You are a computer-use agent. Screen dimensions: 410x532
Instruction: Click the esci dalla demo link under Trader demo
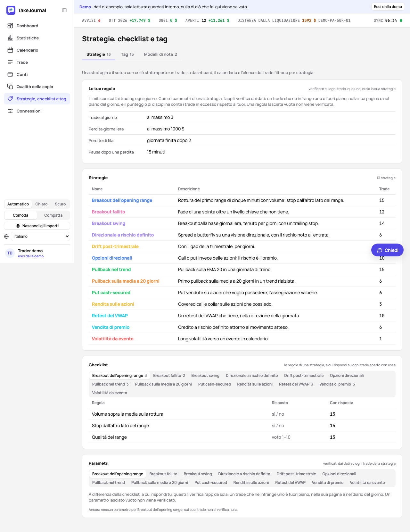[x=31, y=256]
